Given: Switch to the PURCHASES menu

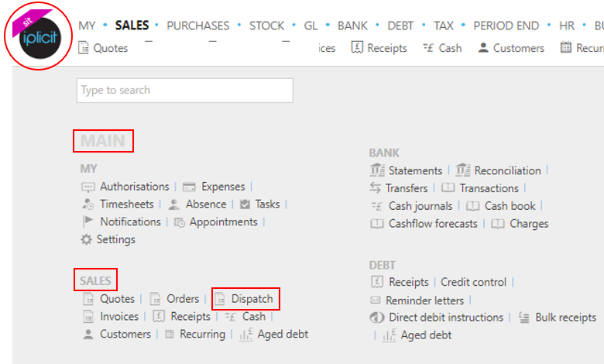Looking at the screenshot, I should [198, 26].
